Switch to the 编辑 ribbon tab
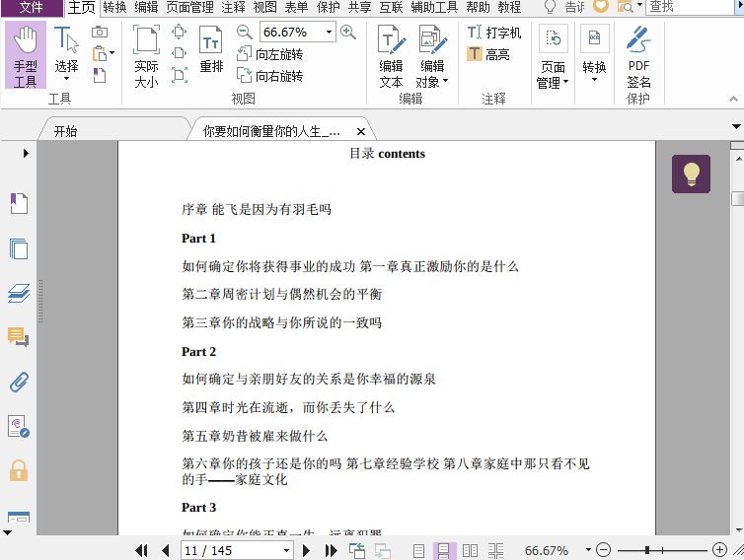This screenshot has height=560, width=744. pos(146,7)
